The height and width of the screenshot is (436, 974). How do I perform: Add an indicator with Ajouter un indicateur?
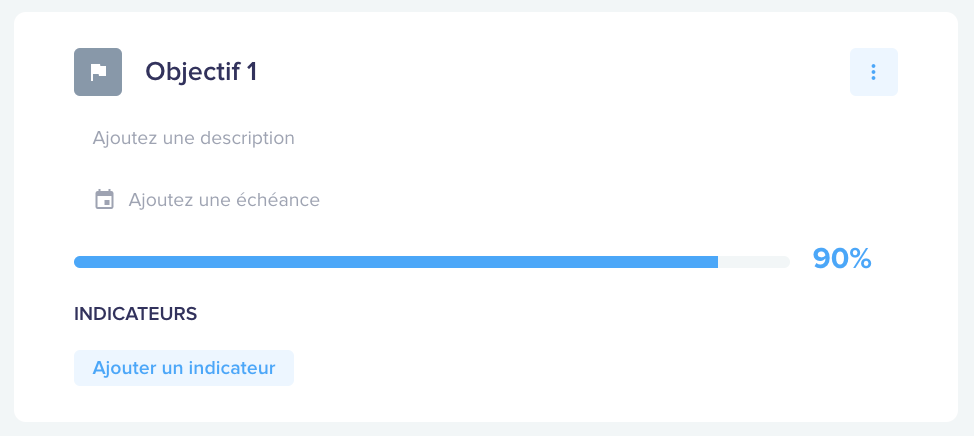184,368
